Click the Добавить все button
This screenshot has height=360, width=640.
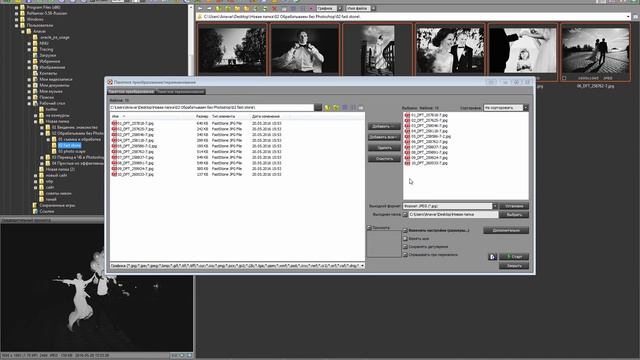[x=384, y=137]
